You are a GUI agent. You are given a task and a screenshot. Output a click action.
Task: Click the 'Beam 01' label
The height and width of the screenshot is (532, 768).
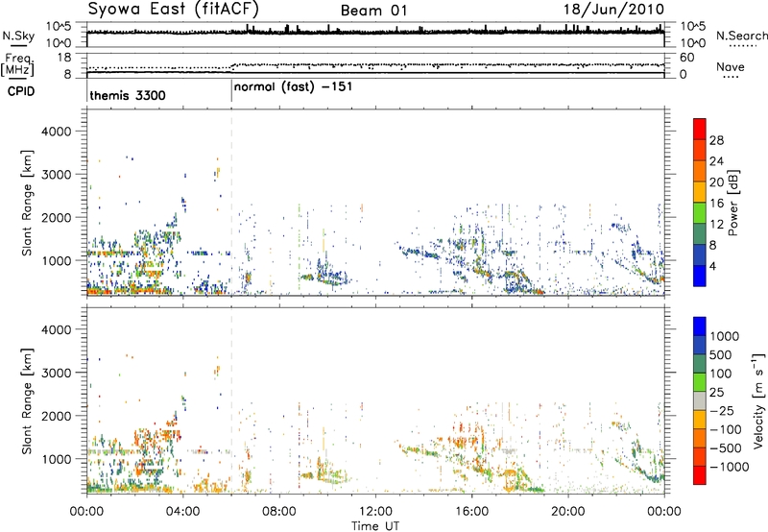click(373, 11)
